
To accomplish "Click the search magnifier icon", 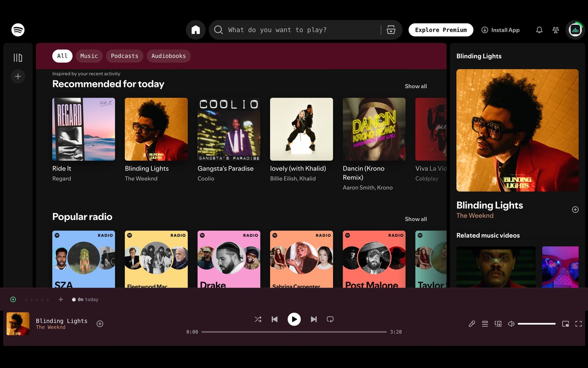I will [219, 30].
